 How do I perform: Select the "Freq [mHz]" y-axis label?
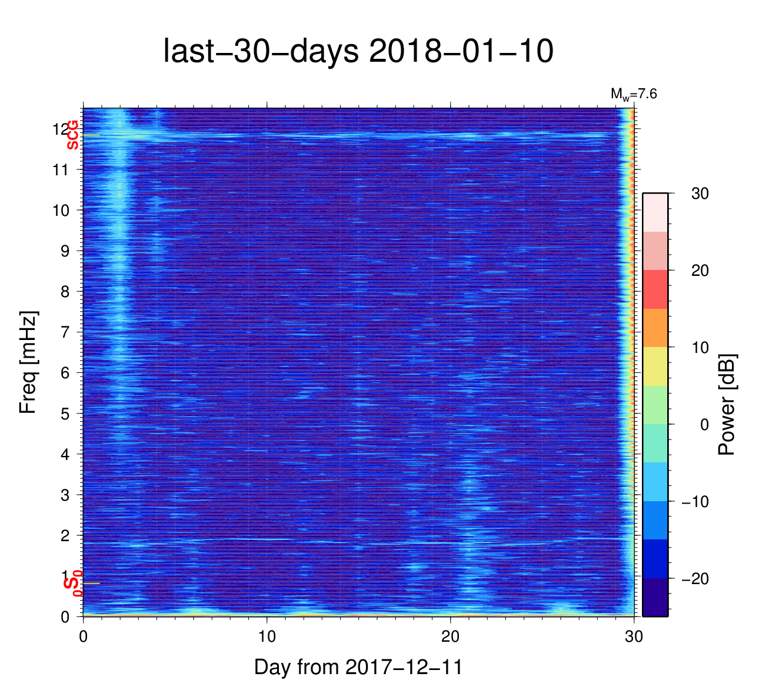(x=28, y=362)
